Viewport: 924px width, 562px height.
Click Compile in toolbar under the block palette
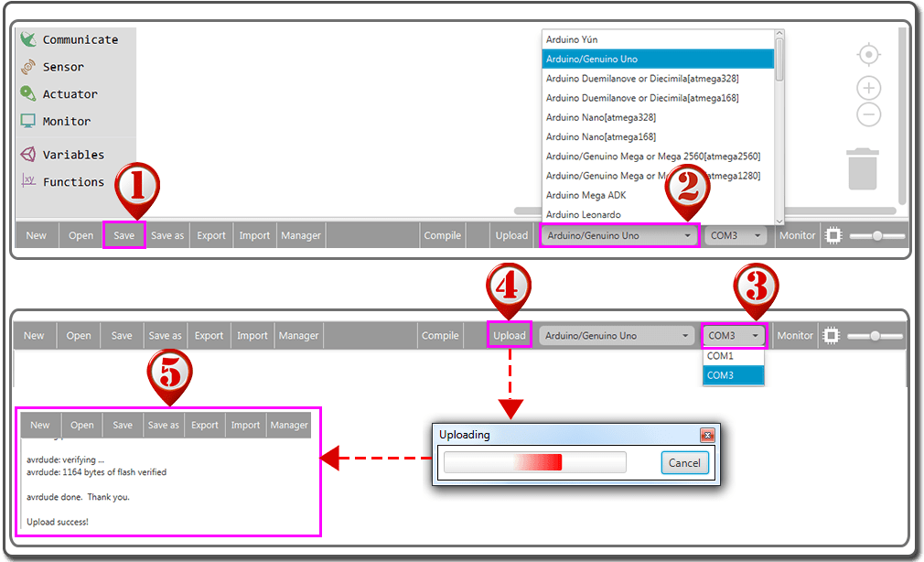(443, 235)
